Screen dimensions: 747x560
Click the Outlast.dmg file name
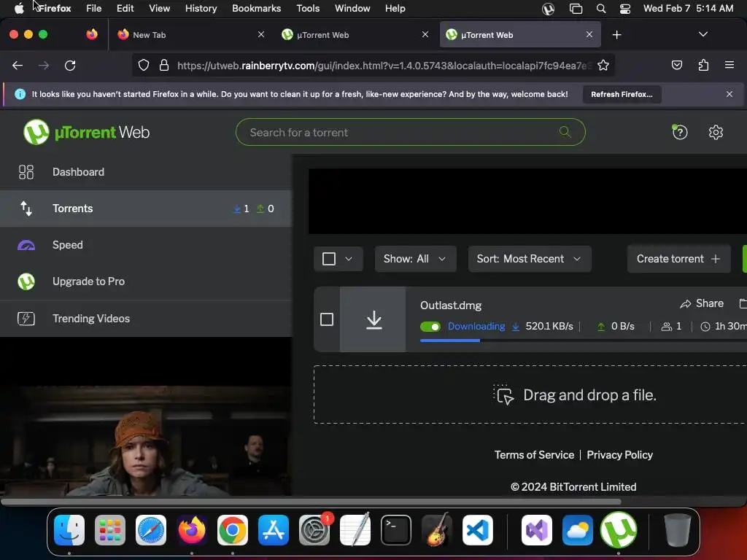pyautogui.click(x=451, y=306)
